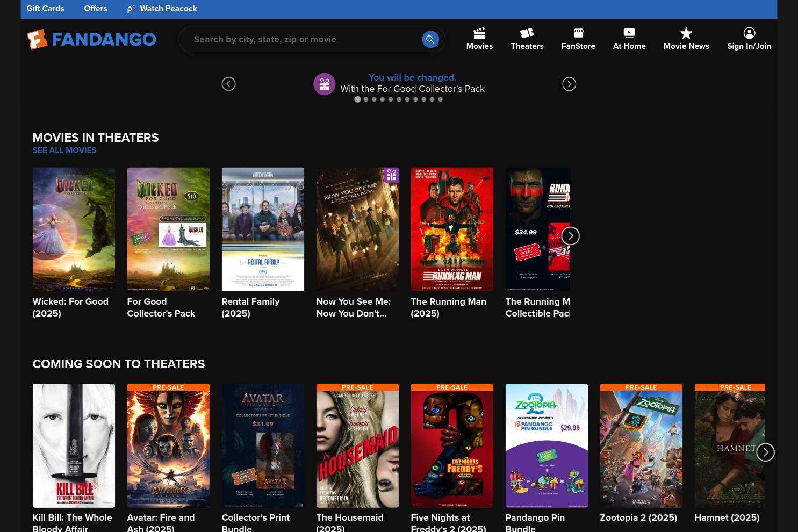798x532 pixels.
Task: Click the Rental Family poster
Action: point(263,229)
